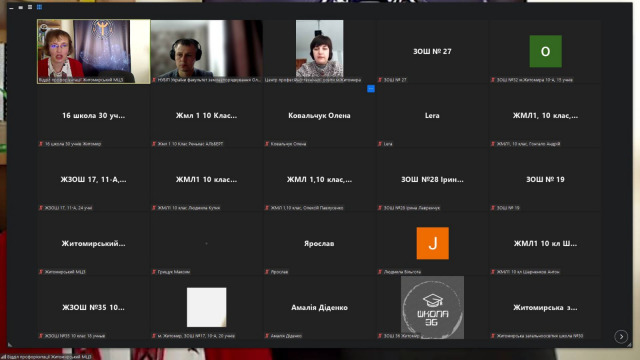Click the green O avatar
The width and height of the screenshot is (640, 360).
(x=545, y=51)
